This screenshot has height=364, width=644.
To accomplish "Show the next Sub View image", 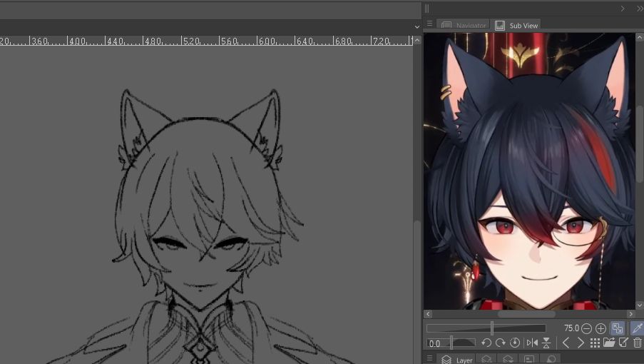I will 581,343.
